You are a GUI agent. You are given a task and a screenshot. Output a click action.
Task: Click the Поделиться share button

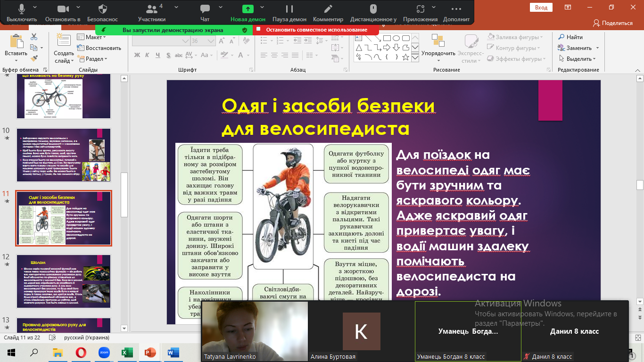coord(612,23)
